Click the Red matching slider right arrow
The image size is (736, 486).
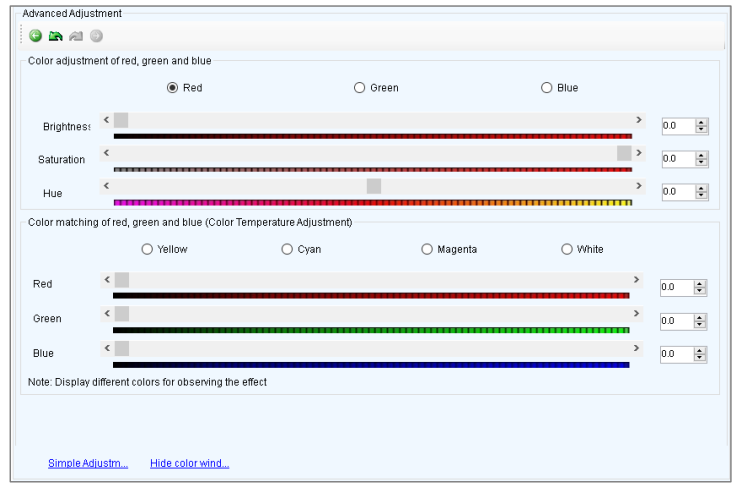[636, 280]
